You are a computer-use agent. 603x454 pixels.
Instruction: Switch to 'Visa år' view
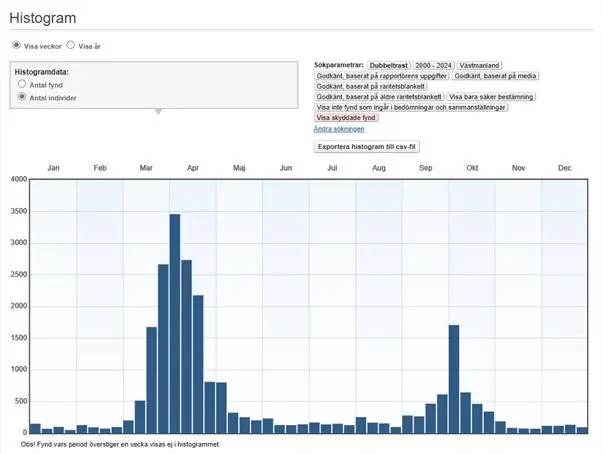pos(71,46)
